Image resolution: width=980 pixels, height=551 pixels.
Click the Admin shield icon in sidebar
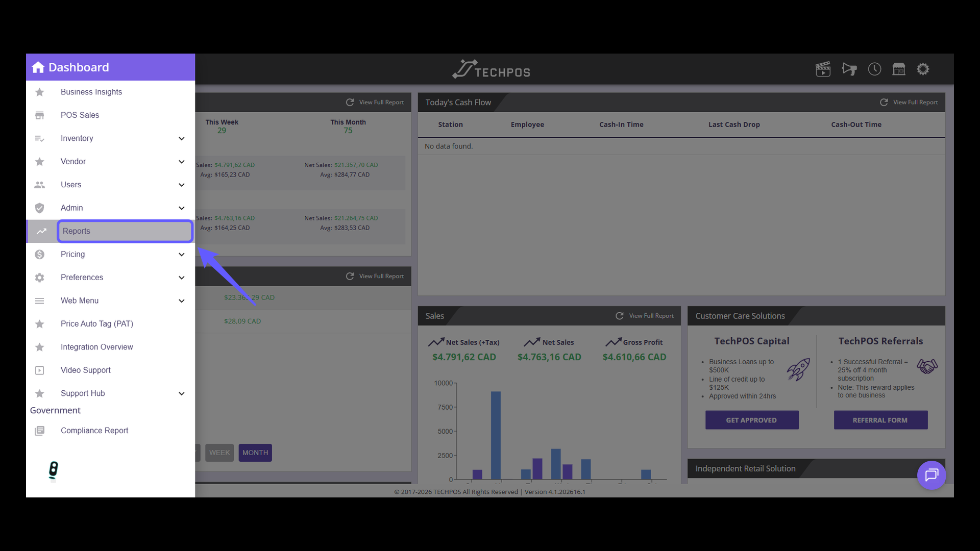tap(40, 208)
